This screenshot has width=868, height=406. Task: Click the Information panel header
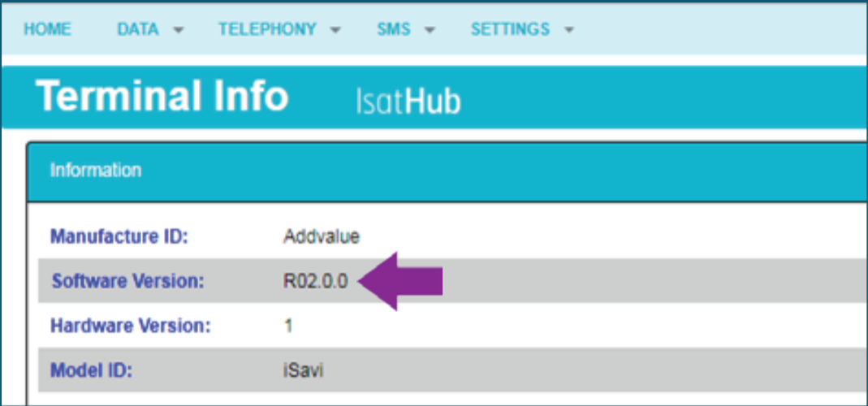tap(447, 171)
